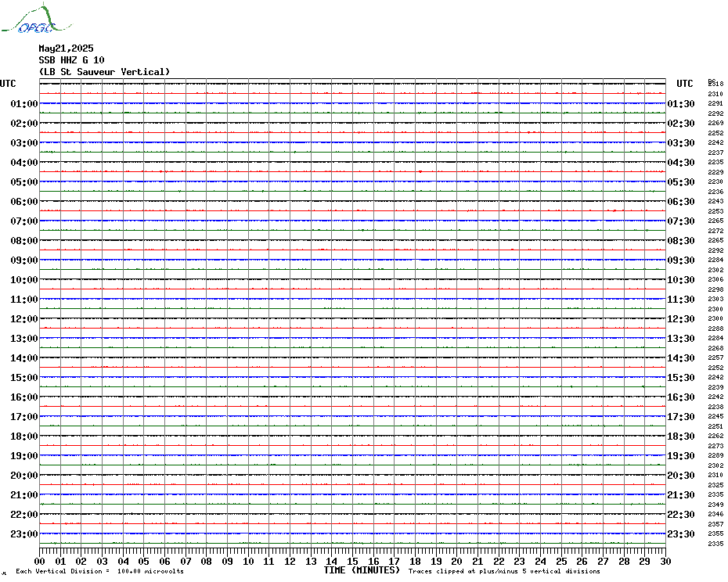The image size is (728, 582).
Task: Click minute 20 on the bottom time axis
Action: pyautogui.click(x=457, y=561)
